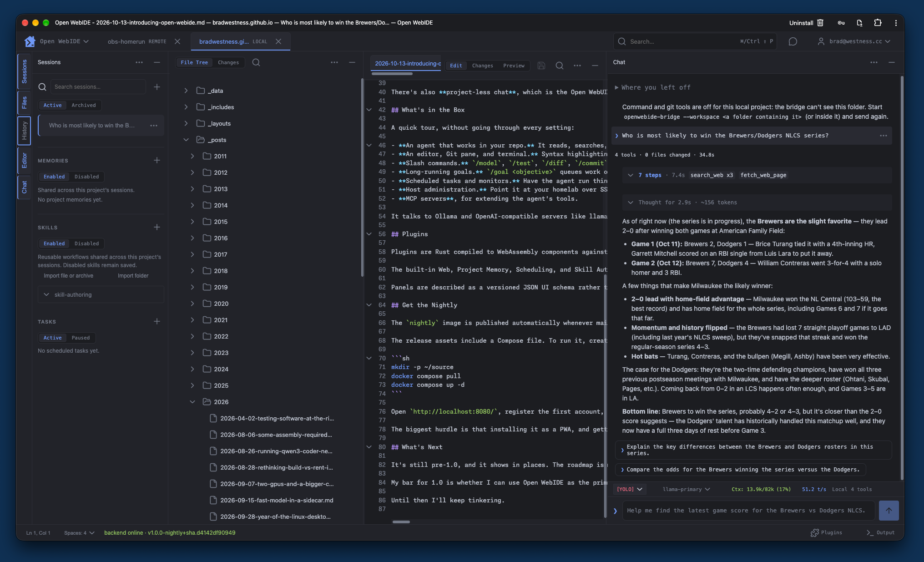The height and width of the screenshot is (562, 924).
Task: Open the Chat panel more-options menu
Action: point(874,62)
